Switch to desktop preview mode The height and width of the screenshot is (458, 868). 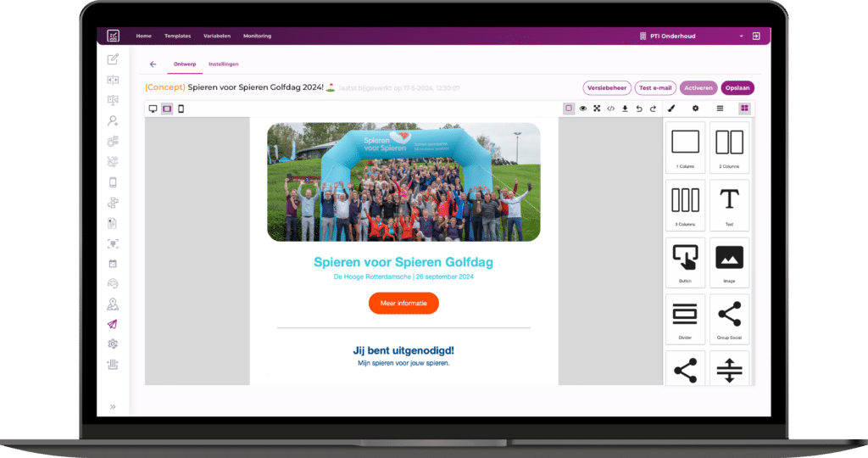(x=153, y=109)
